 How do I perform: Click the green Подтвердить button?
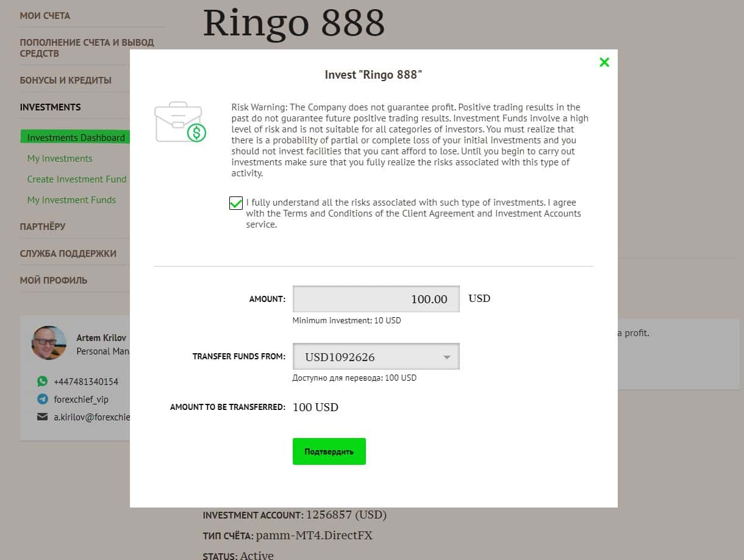click(x=329, y=451)
